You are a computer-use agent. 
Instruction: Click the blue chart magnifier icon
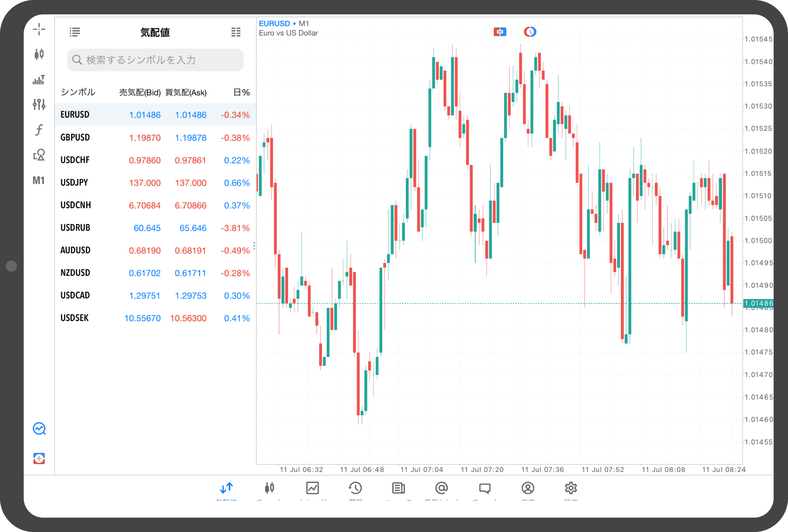tap(39, 429)
